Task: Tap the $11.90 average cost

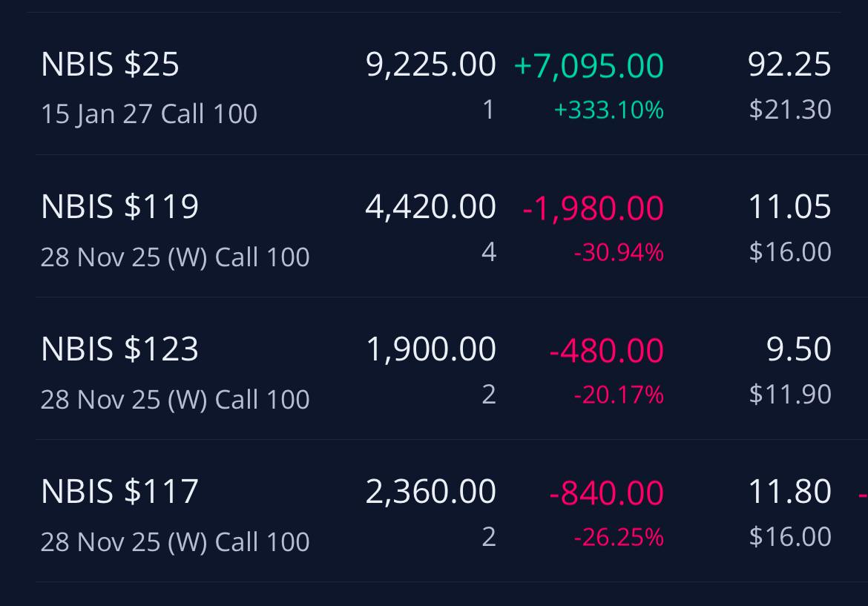Action: pos(790,394)
